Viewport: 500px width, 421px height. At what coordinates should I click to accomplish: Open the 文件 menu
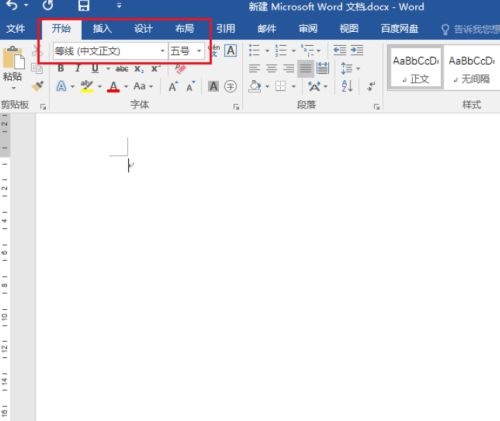click(x=16, y=29)
